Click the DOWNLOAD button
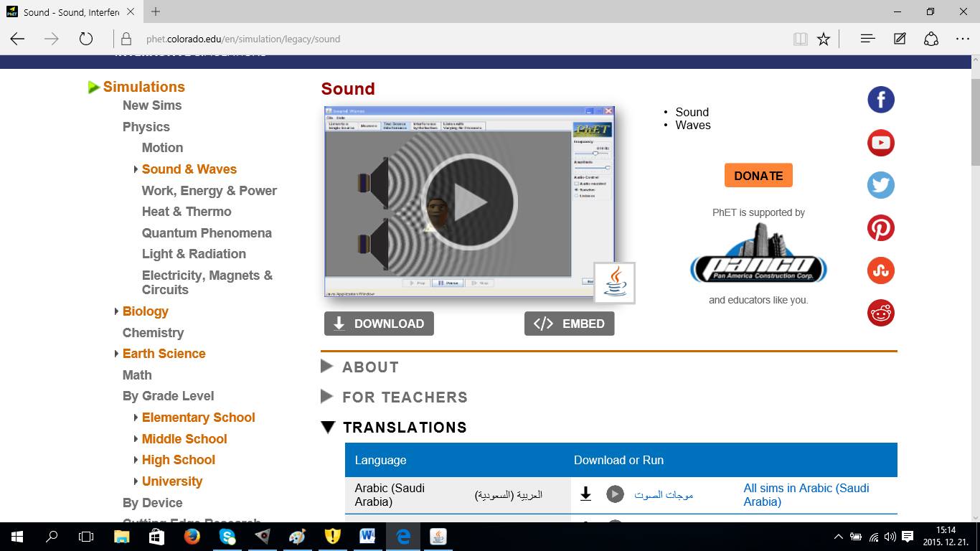 [x=379, y=324]
